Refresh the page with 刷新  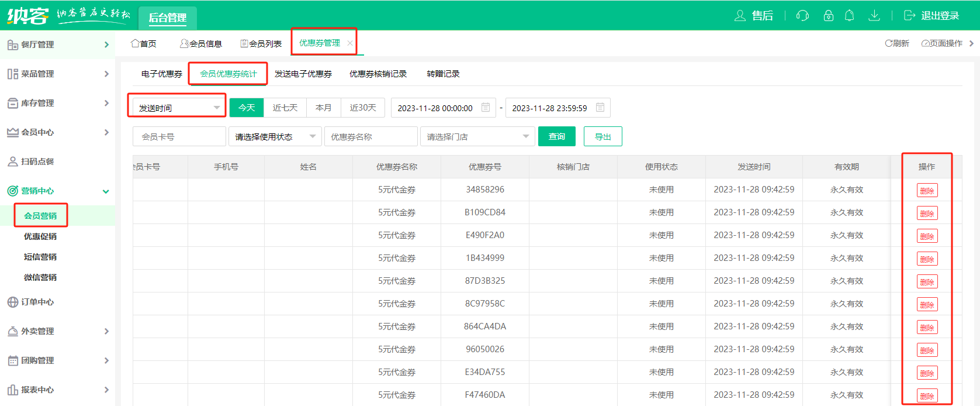tap(897, 43)
